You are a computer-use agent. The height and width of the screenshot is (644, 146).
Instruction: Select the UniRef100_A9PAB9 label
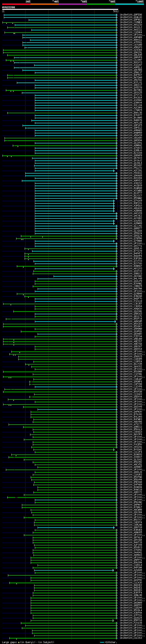(131, 37)
